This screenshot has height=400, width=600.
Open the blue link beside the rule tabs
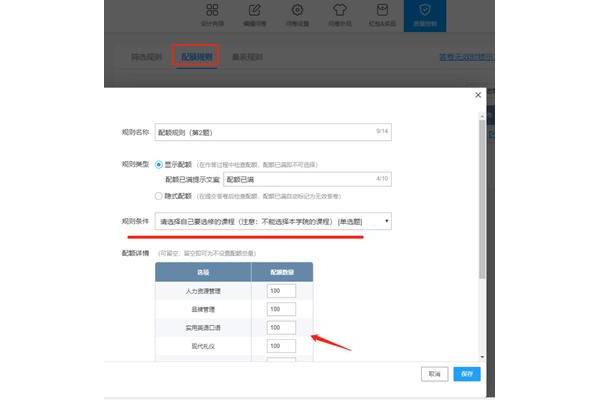(x=467, y=57)
